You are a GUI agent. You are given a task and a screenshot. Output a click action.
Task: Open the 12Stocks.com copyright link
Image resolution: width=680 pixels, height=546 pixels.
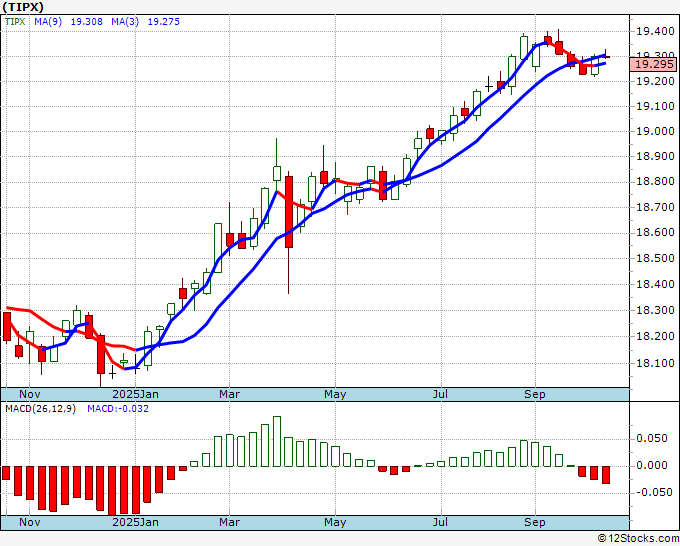638,538
